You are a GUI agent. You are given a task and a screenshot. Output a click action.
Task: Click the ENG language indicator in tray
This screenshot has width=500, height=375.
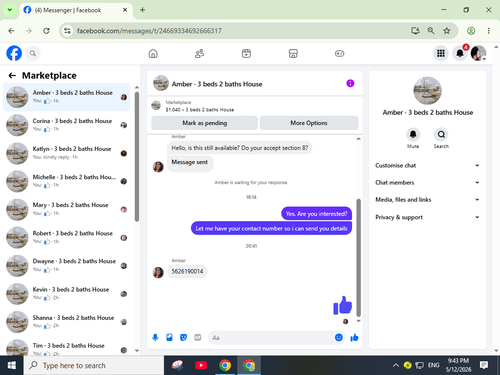pyautogui.click(x=433, y=365)
